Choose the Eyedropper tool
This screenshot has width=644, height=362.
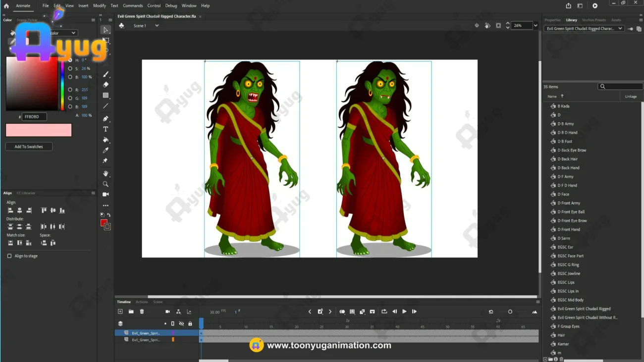point(106,151)
